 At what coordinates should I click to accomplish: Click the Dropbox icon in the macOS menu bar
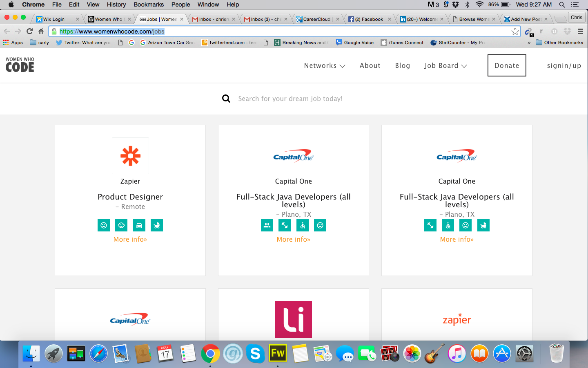click(x=456, y=4)
